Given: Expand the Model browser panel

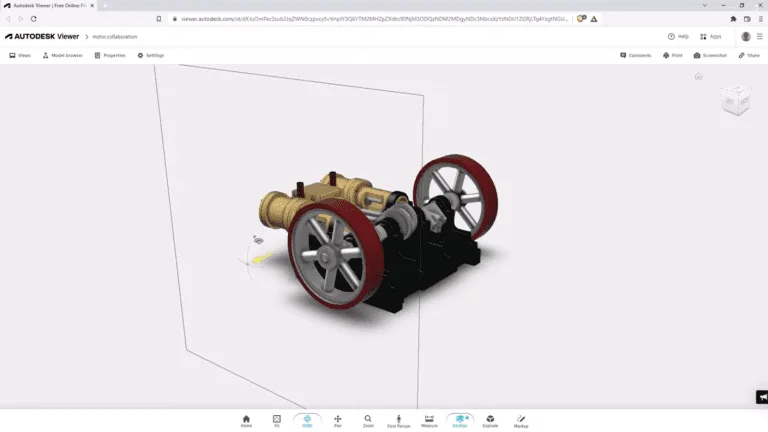Looking at the screenshot, I should (62, 55).
